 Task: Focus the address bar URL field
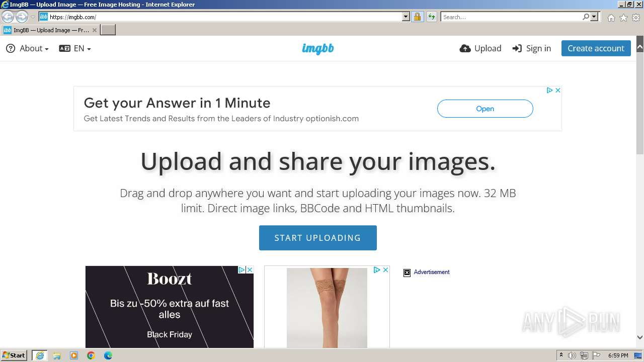click(224, 17)
